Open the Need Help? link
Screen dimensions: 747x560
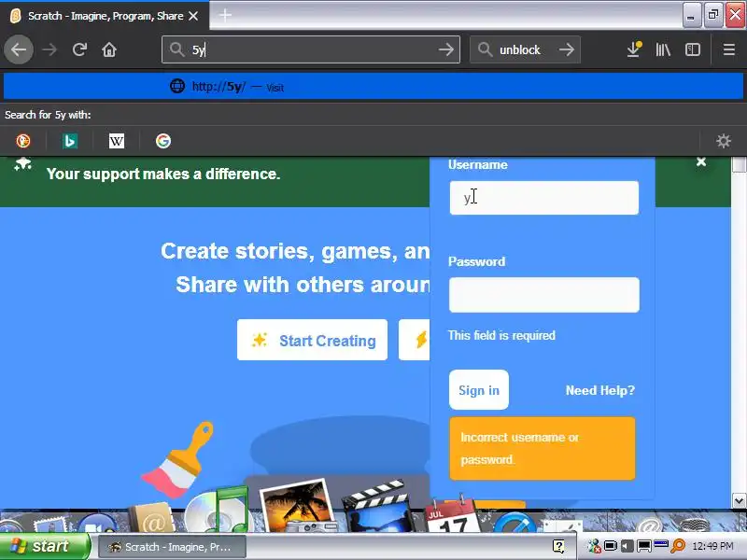point(600,390)
